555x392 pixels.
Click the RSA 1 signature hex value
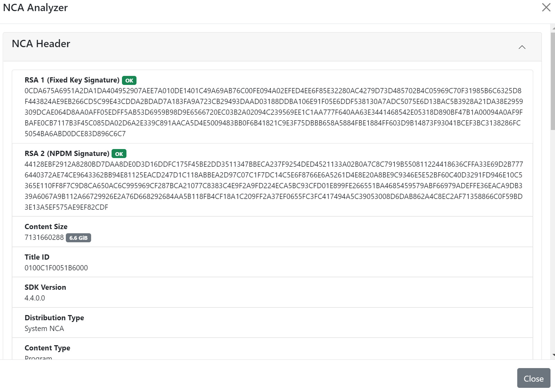(x=274, y=112)
